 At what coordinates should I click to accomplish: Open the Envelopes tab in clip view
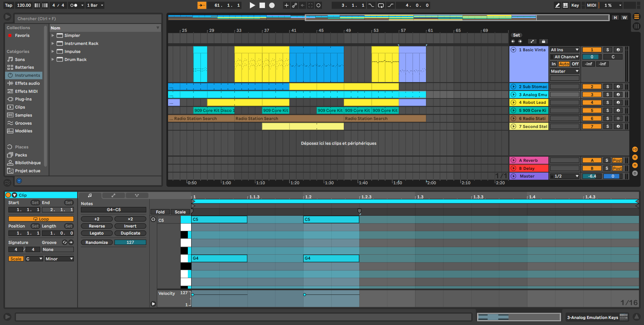click(x=113, y=195)
